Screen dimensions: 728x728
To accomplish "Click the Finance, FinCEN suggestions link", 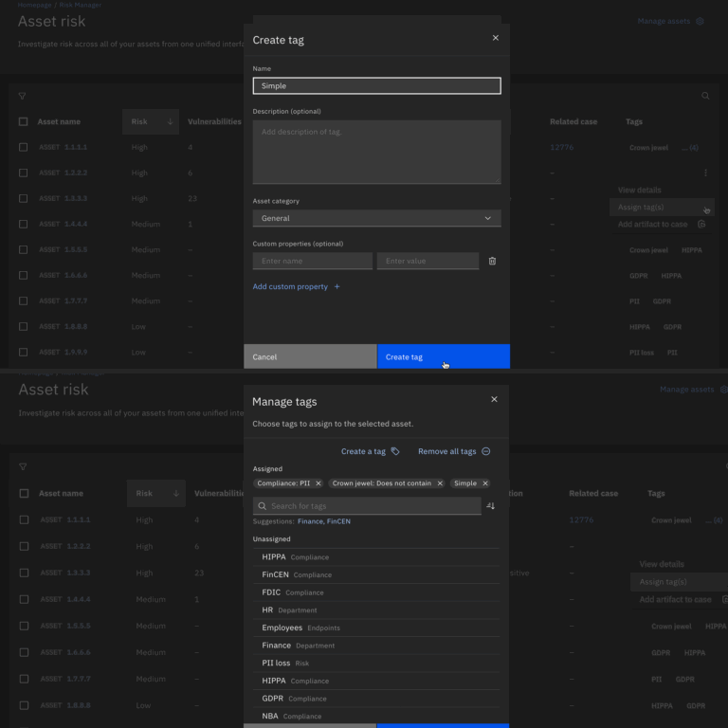I will pos(324,521).
